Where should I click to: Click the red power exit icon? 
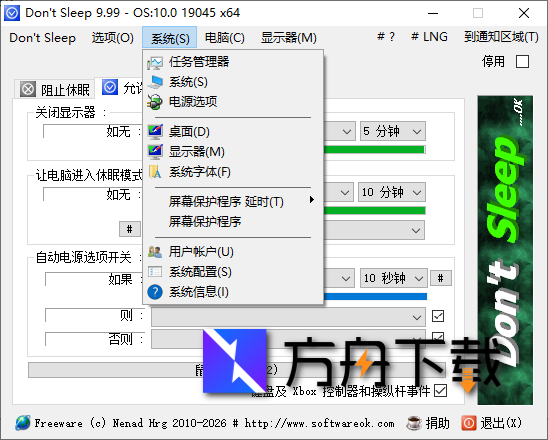coord(469,423)
